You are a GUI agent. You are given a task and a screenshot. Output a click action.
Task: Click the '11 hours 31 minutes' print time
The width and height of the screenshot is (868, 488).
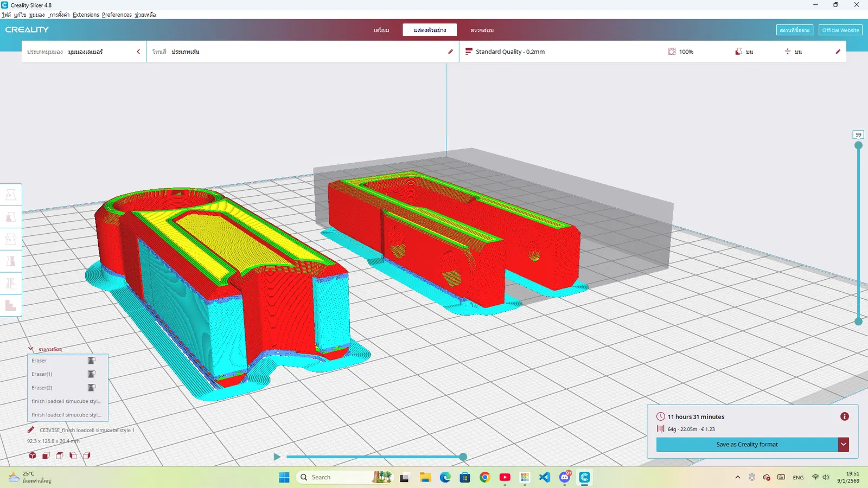point(696,417)
